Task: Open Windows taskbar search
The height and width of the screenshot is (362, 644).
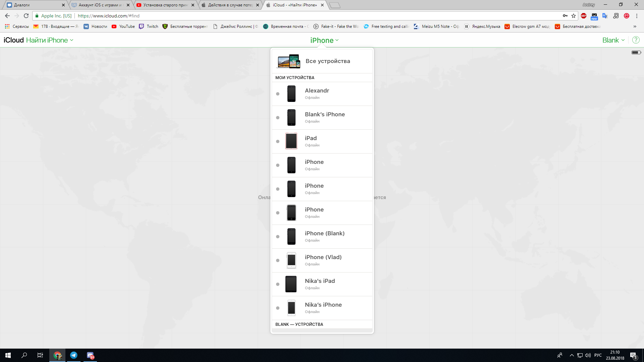Action: click(x=24, y=355)
